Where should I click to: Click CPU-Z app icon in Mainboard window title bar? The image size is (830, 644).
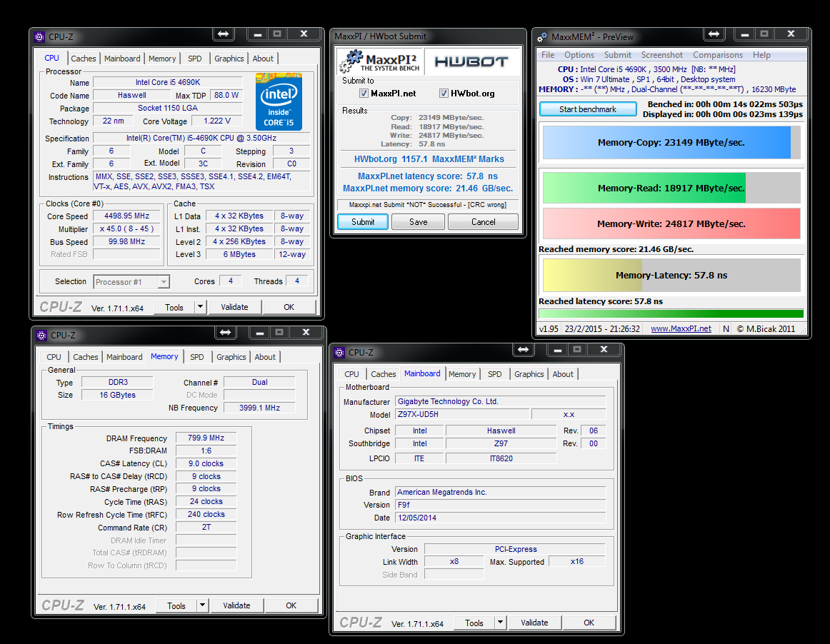click(x=339, y=352)
